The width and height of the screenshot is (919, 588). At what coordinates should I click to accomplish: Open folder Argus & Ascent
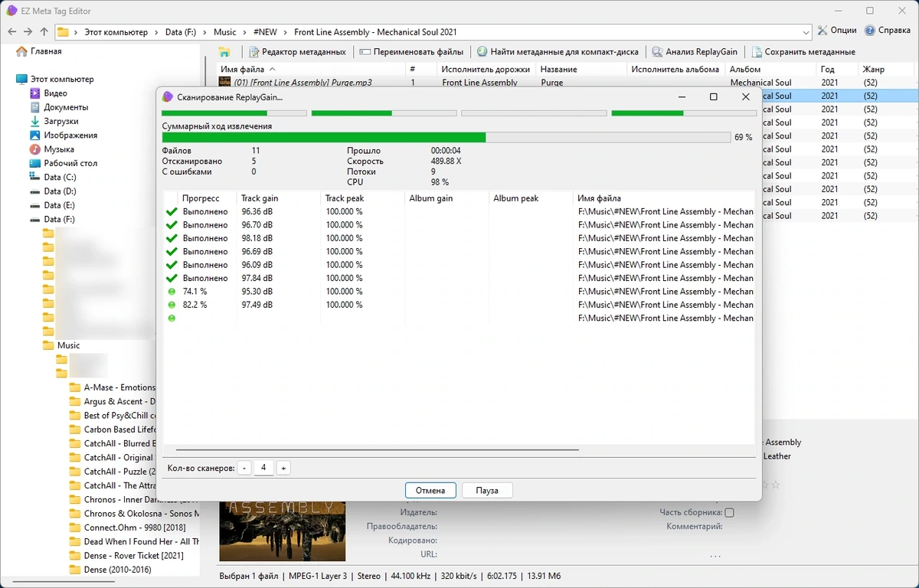pos(113,401)
